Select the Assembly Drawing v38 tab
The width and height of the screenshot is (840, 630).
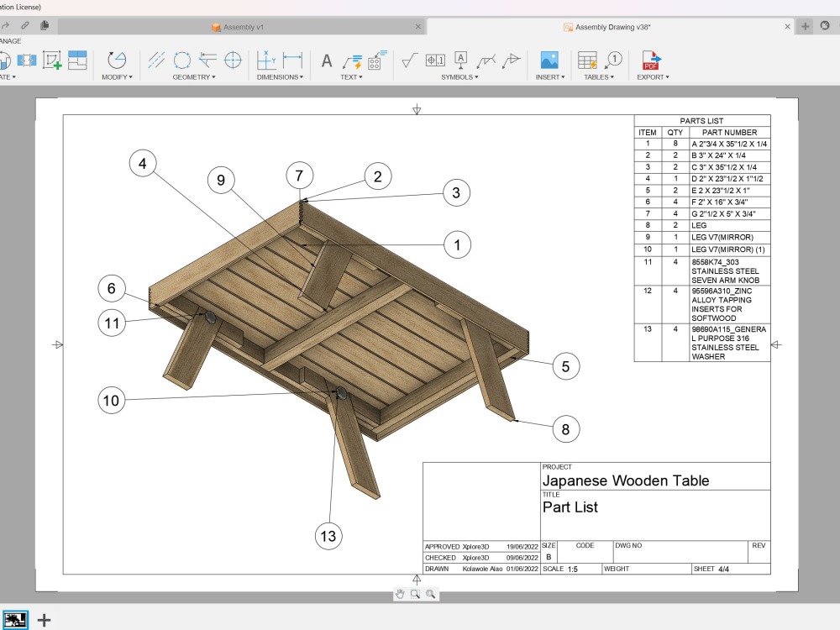click(x=612, y=27)
